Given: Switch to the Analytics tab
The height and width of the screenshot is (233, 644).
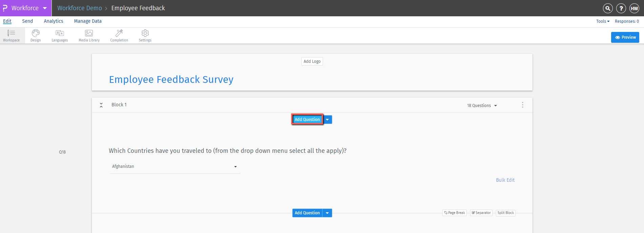Looking at the screenshot, I should tap(54, 21).
